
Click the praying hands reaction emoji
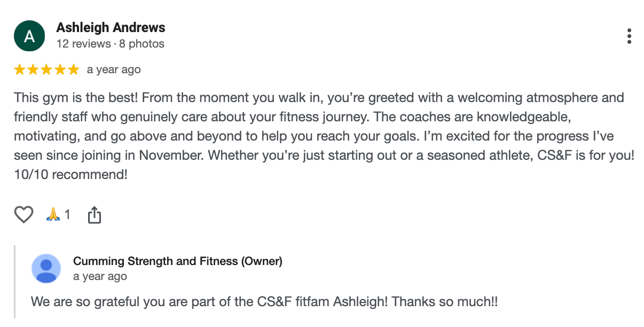pos(53,215)
